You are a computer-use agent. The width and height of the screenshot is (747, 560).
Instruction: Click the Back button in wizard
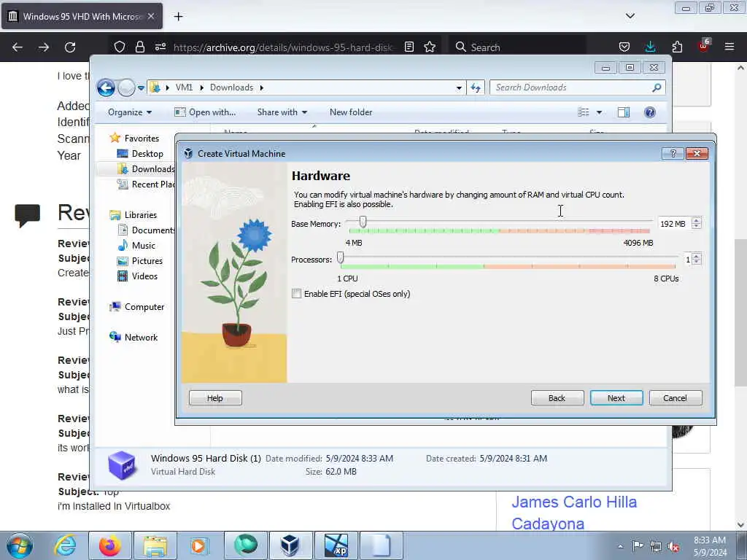click(557, 398)
